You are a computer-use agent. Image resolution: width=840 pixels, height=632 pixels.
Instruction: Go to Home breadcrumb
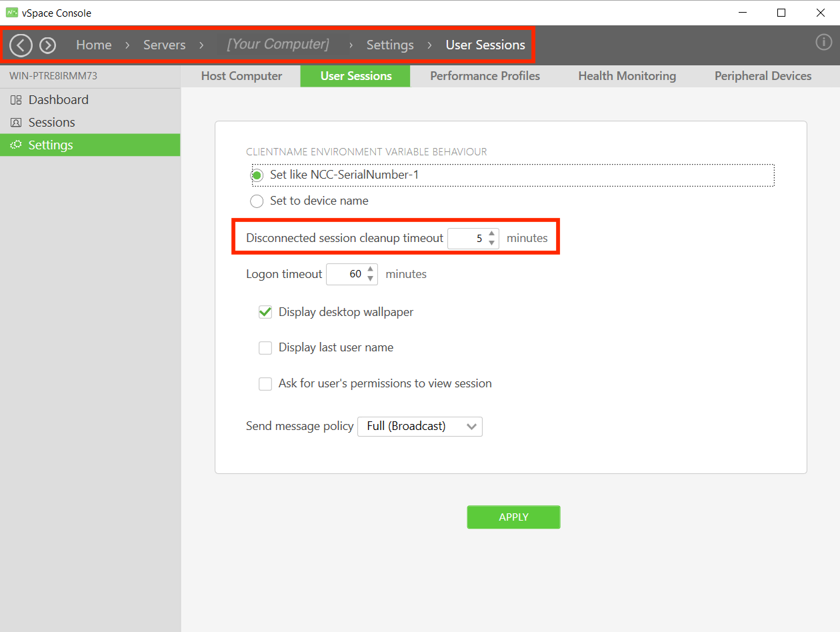click(94, 45)
